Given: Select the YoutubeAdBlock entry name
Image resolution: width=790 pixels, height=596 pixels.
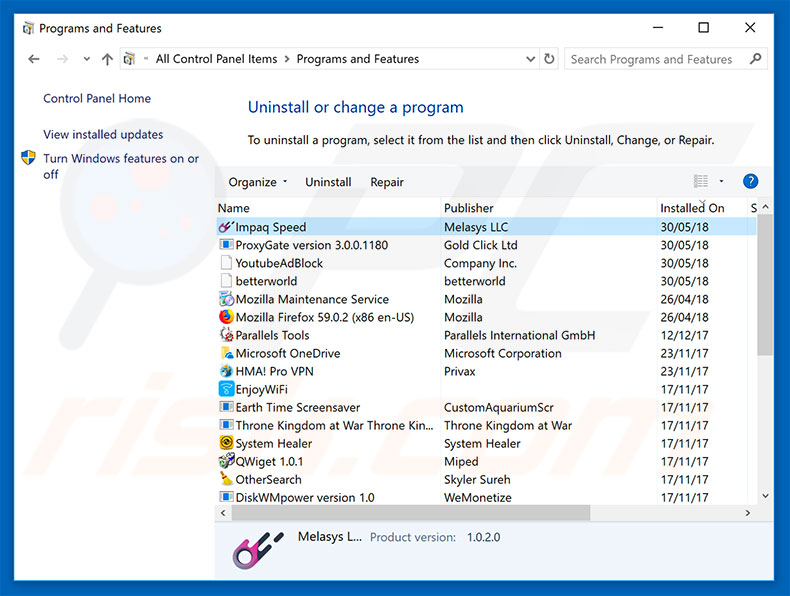Looking at the screenshot, I should [279, 263].
